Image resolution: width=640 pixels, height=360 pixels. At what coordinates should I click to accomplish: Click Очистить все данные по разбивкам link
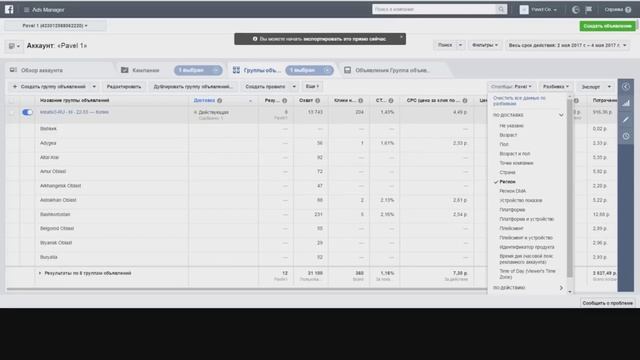coord(519,101)
